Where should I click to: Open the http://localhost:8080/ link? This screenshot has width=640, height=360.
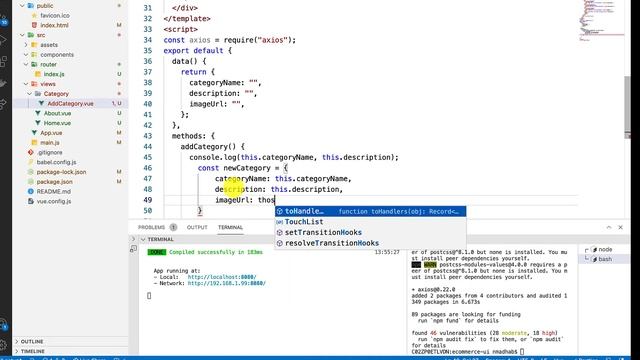pos(222,277)
